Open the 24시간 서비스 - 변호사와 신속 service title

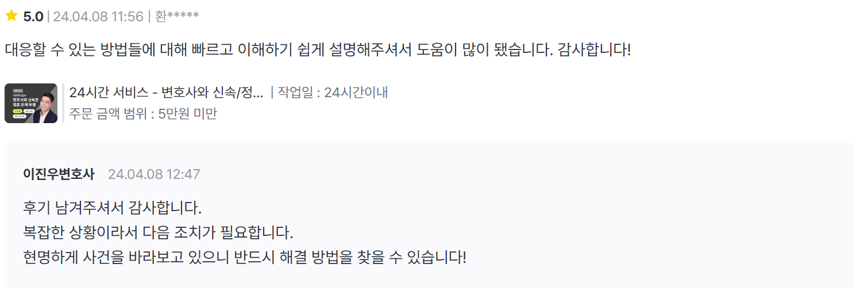click(x=166, y=92)
